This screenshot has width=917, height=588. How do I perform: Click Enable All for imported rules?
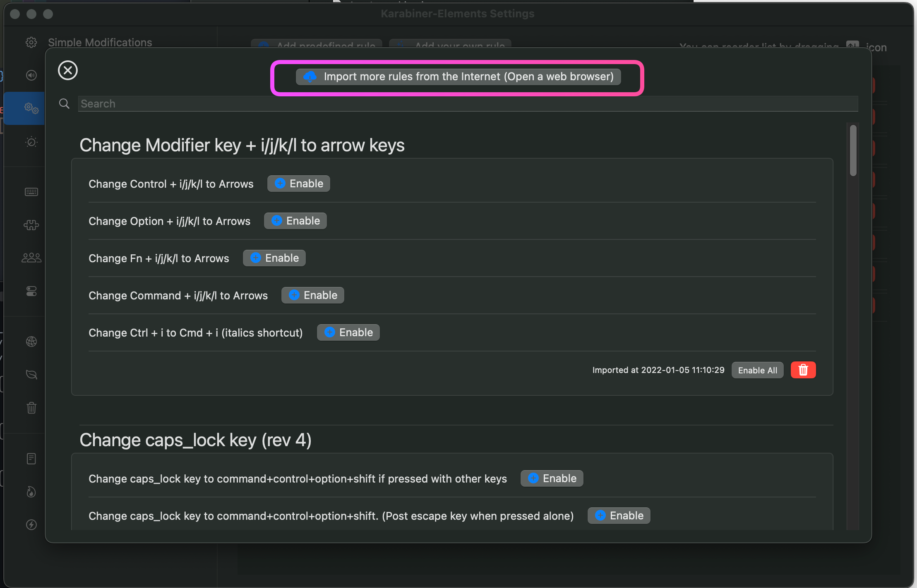pos(757,370)
